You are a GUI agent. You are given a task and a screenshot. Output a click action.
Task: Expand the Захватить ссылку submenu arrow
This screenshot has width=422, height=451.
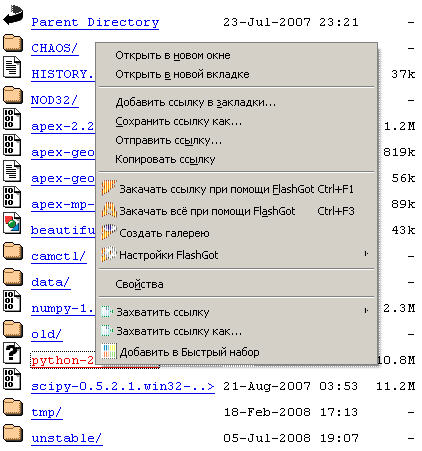pyautogui.click(x=366, y=311)
